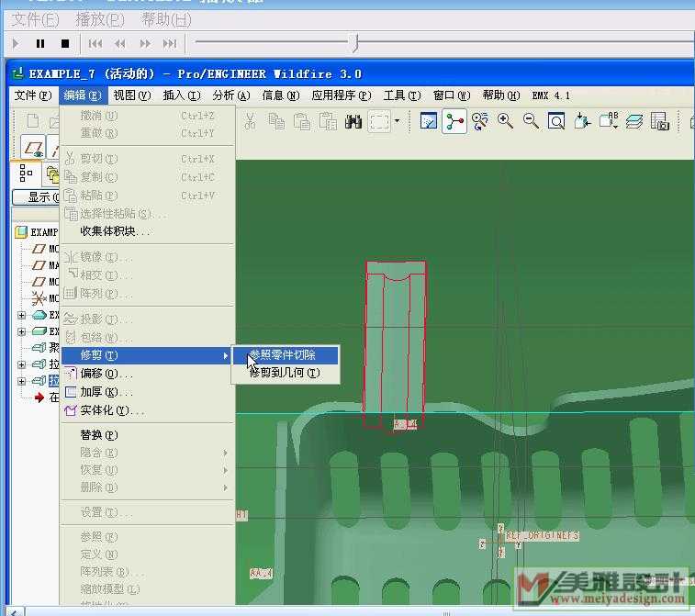
Task: Click the red insert-here arrow item
Action: pos(39,398)
